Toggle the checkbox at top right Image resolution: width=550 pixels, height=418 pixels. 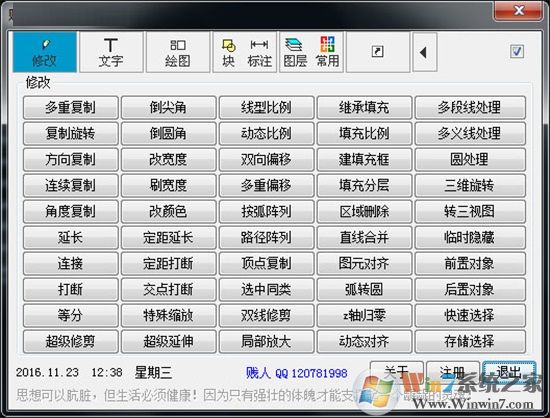pos(517,52)
